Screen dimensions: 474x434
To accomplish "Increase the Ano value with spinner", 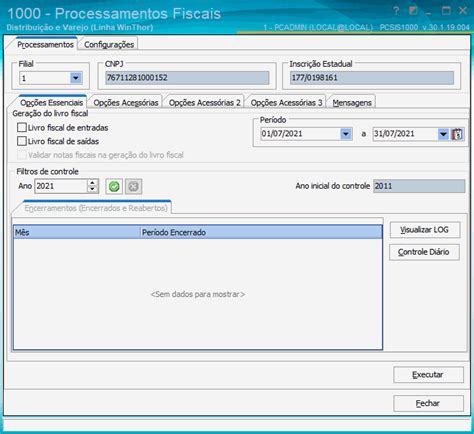I will point(93,183).
